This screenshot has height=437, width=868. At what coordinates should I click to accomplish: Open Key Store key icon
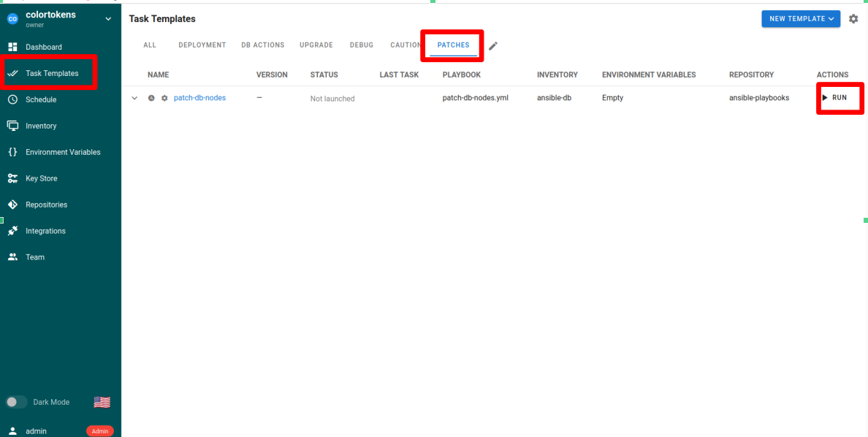(12, 178)
